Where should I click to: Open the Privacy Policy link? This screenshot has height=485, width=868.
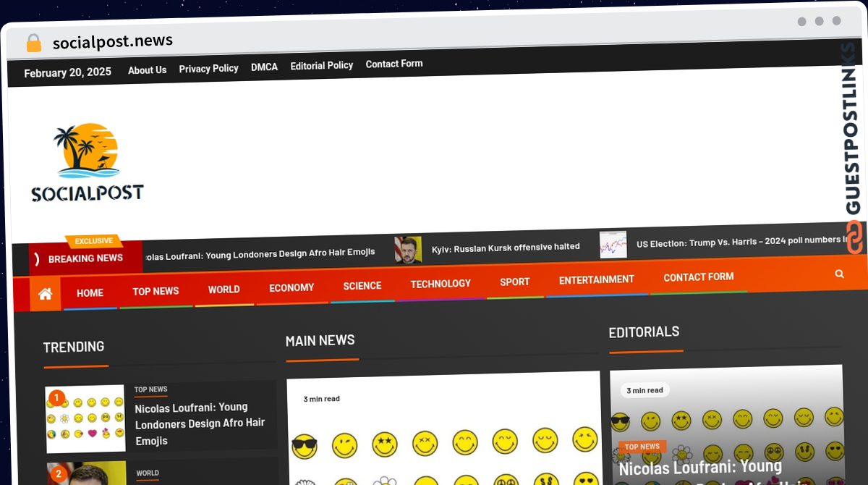[x=208, y=68]
